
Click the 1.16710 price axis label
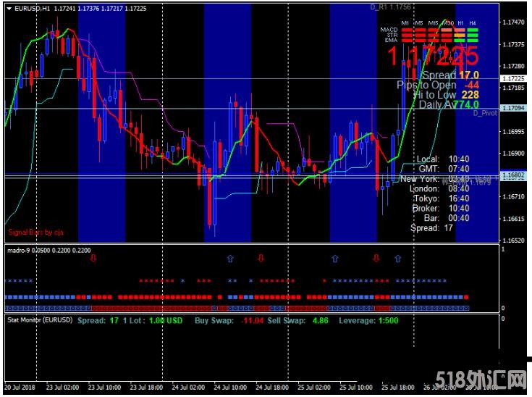[x=513, y=196]
